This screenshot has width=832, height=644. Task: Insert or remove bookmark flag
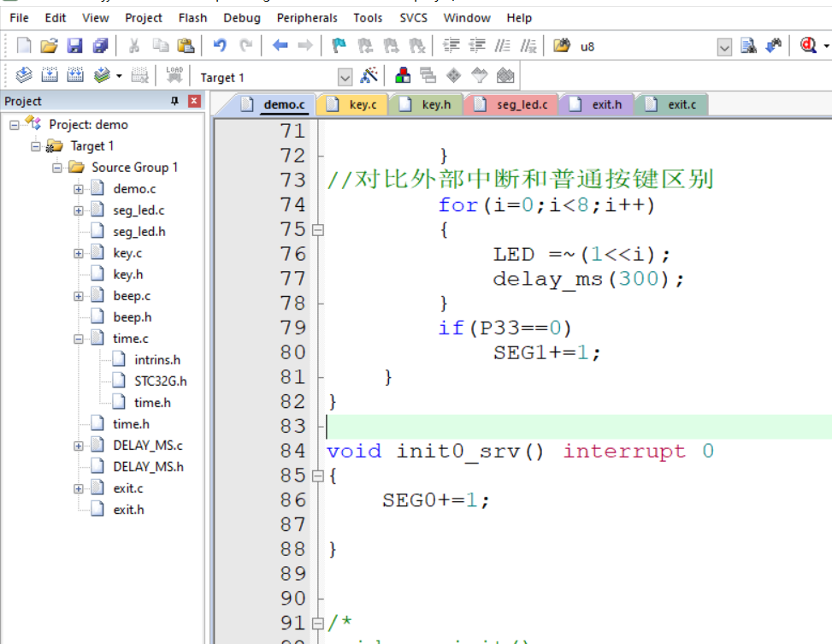339,45
